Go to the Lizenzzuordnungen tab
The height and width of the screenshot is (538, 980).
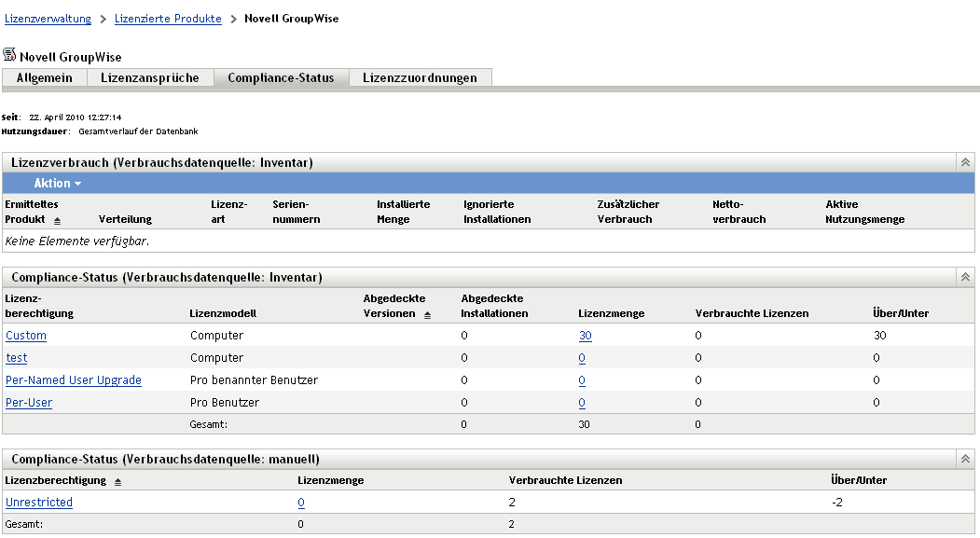pyautogui.click(x=420, y=78)
